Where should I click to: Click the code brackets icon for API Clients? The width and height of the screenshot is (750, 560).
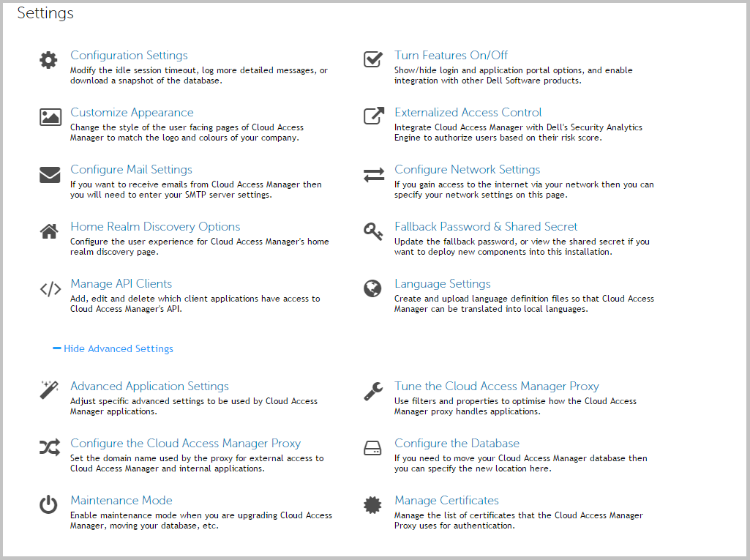(x=50, y=289)
